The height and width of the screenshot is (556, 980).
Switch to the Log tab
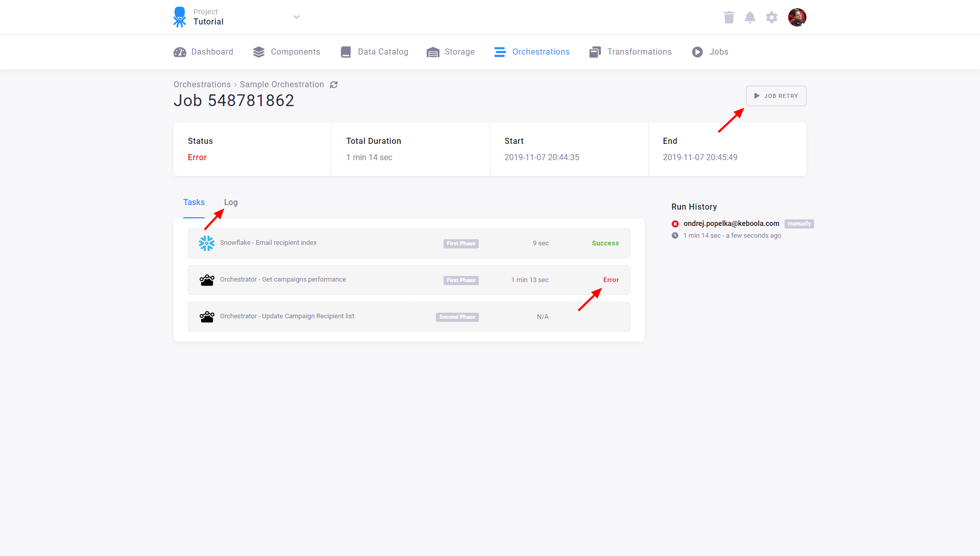[x=231, y=202]
